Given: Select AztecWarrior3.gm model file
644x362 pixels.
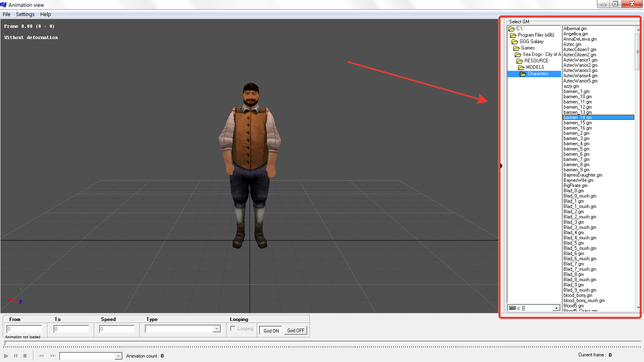Looking at the screenshot, I should tap(580, 70).
